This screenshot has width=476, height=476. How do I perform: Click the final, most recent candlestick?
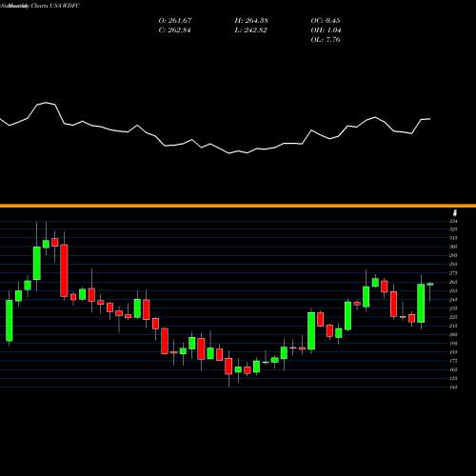[430, 284]
